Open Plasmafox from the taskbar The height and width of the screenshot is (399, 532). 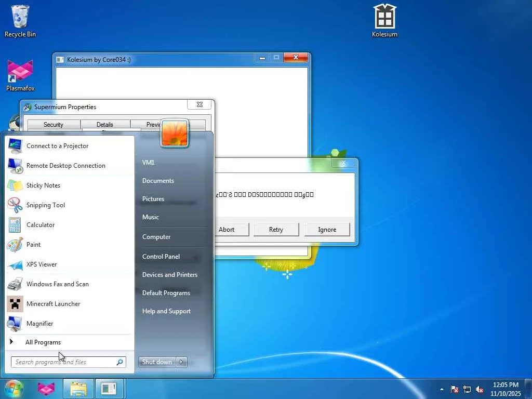coord(46,389)
